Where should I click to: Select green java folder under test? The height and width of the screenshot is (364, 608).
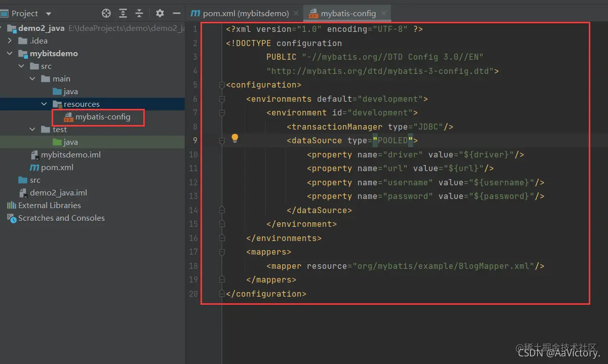click(x=70, y=142)
